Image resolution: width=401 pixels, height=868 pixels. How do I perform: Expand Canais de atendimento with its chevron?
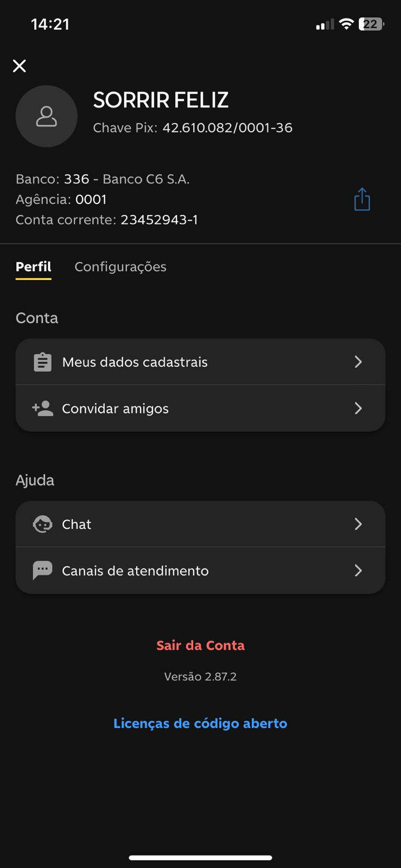[358, 570]
